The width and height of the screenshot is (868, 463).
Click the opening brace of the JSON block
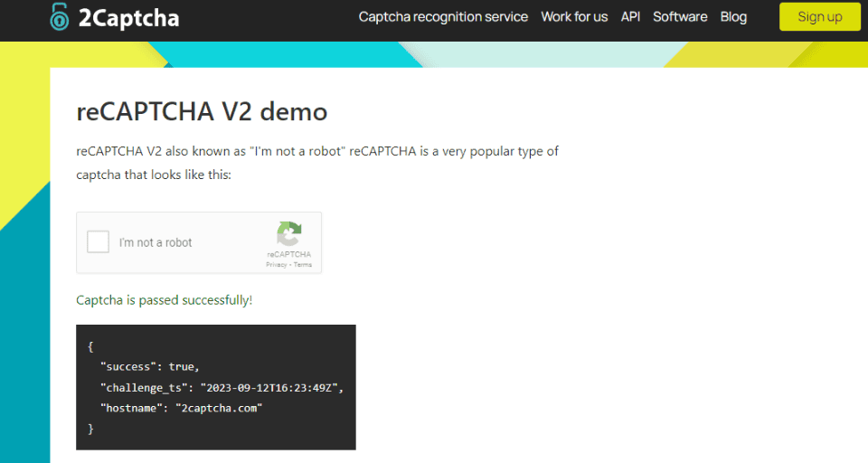pos(90,346)
